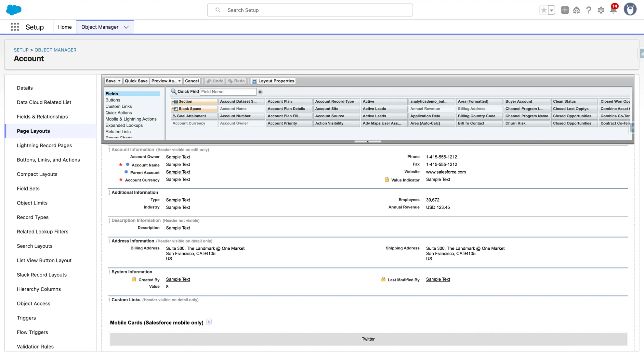This screenshot has width=644, height=356.
Task: Open the Trailhead guidance icon
Action: tap(576, 10)
